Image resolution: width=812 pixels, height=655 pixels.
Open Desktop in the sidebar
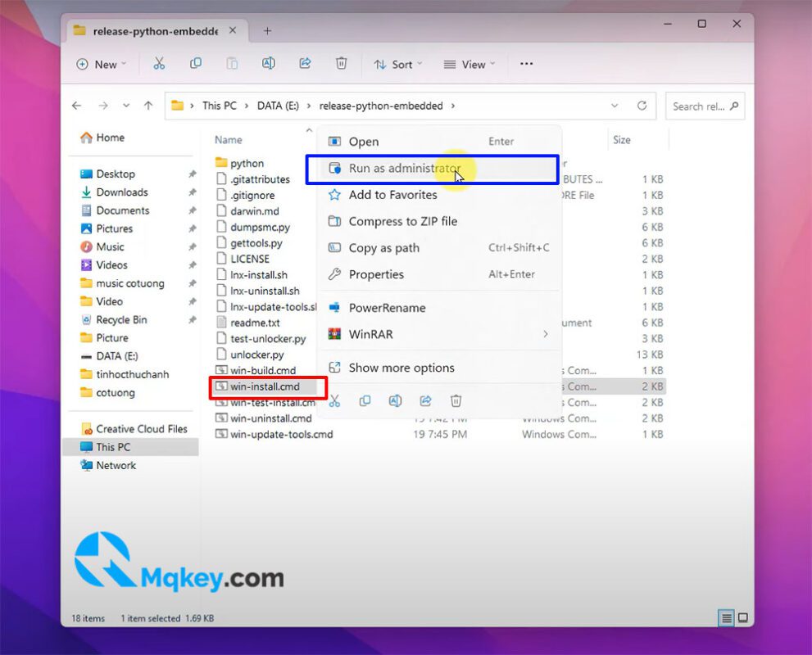click(x=107, y=174)
